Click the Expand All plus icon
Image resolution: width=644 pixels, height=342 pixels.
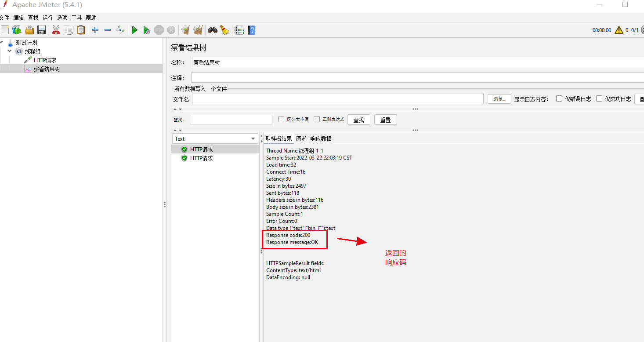coord(95,30)
